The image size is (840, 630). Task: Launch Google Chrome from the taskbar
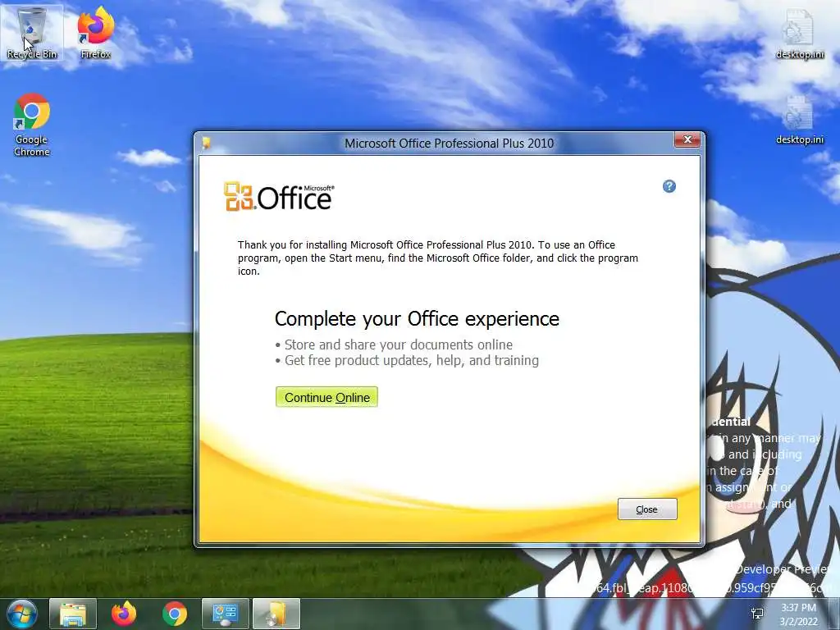click(175, 614)
